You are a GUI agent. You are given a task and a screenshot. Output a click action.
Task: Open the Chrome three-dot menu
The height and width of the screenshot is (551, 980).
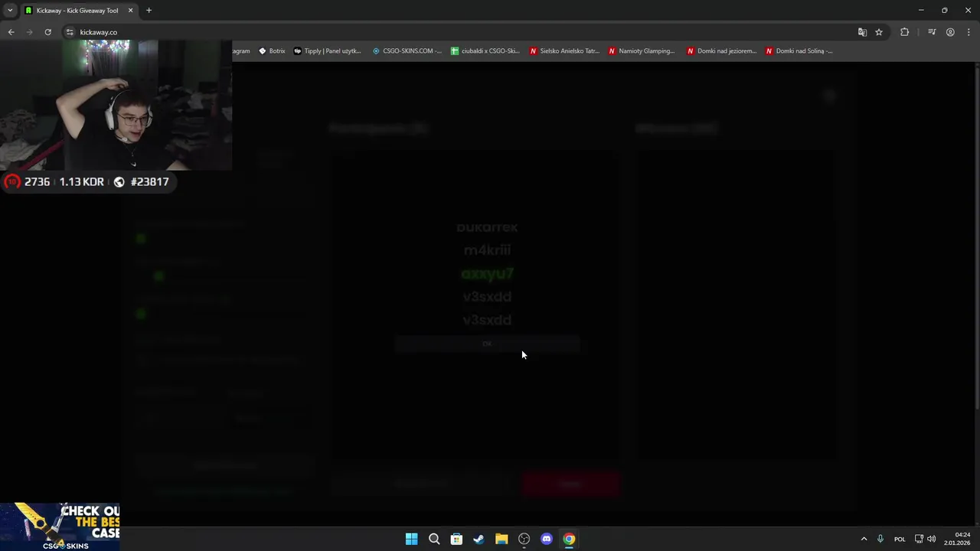point(969,32)
